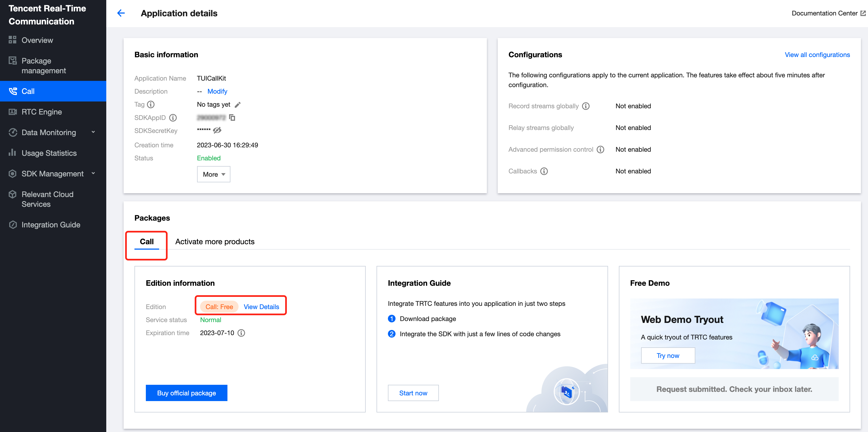Click Advanced permission control info icon

(600, 150)
